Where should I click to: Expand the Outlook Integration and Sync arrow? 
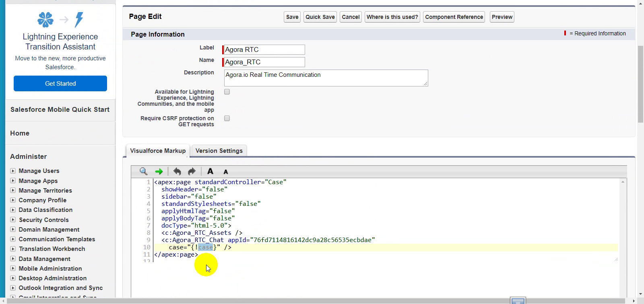click(x=13, y=288)
